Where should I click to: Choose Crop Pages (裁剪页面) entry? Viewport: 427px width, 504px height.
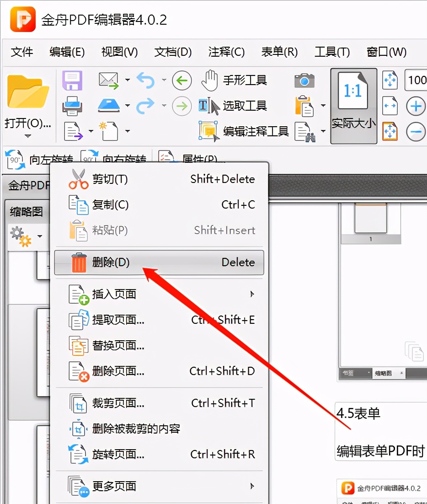coord(159,403)
